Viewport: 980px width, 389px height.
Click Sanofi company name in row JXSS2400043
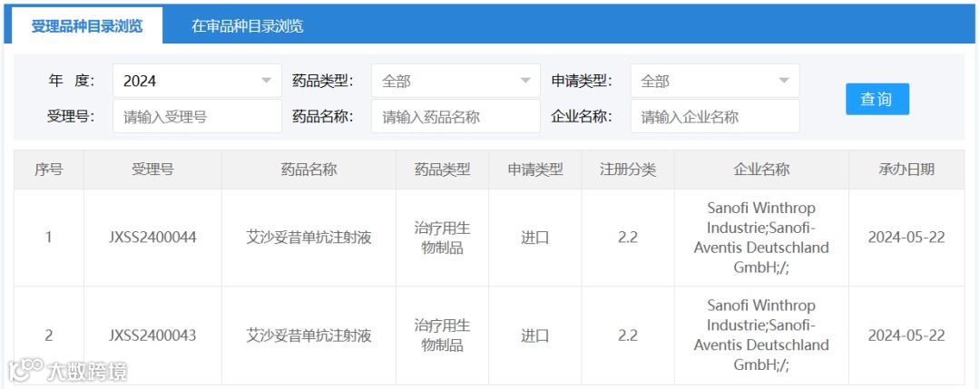coord(761,336)
